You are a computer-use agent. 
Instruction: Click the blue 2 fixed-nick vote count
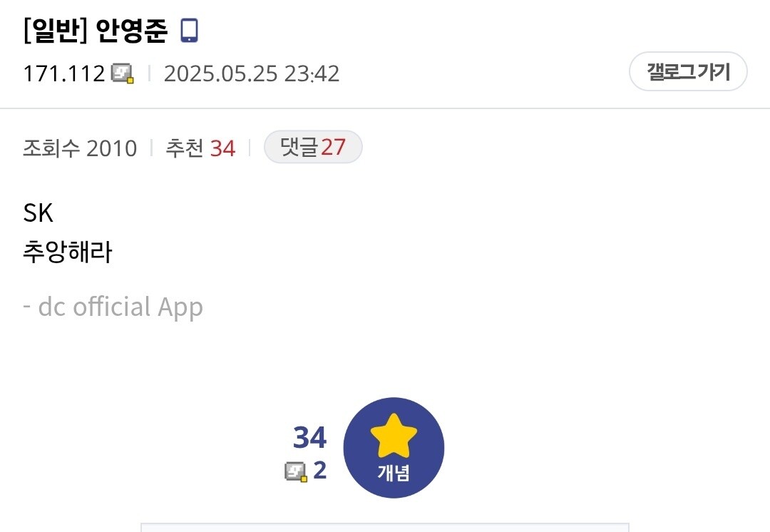[319, 471]
